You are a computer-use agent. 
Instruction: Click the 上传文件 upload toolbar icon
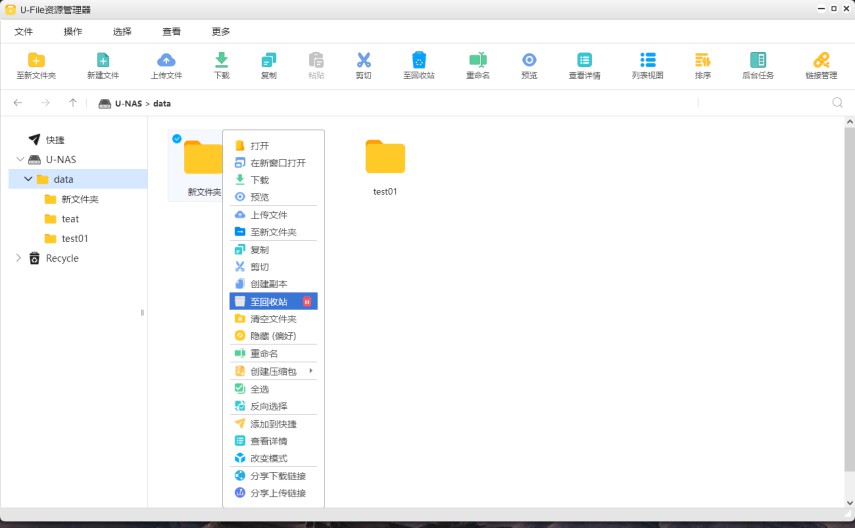click(166, 61)
